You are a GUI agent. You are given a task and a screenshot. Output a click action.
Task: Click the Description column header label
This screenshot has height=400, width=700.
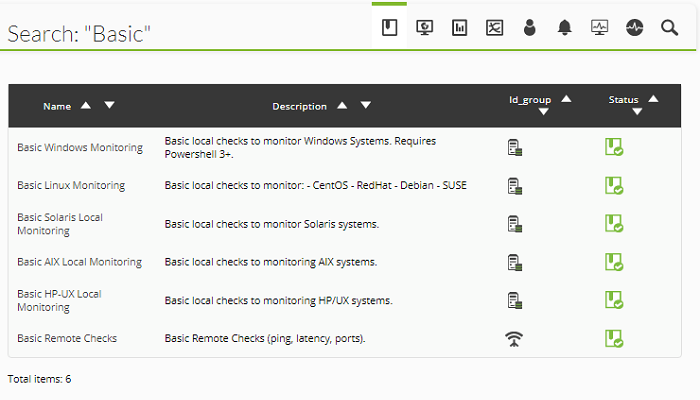pyautogui.click(x=300, y=106)
